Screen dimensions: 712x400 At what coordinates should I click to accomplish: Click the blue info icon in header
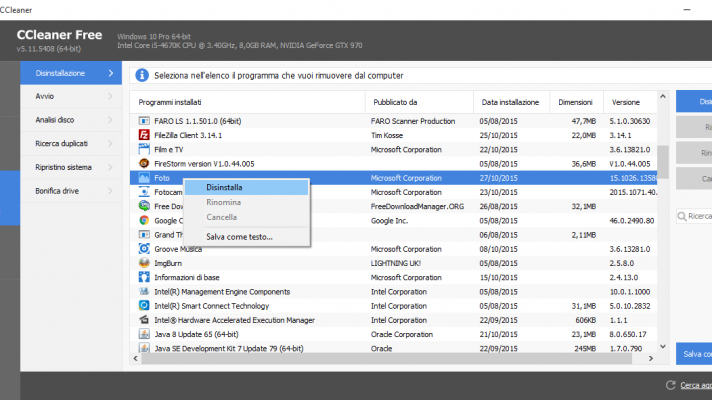(142, 75)
